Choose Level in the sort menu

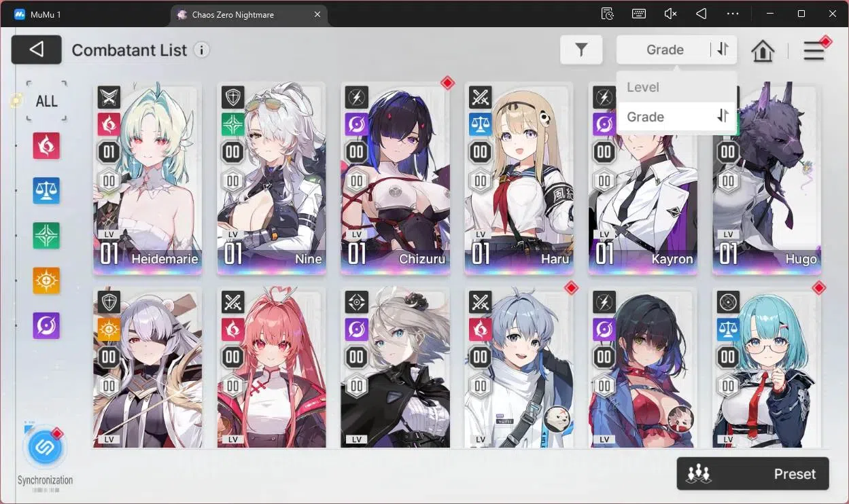[676, 87]
